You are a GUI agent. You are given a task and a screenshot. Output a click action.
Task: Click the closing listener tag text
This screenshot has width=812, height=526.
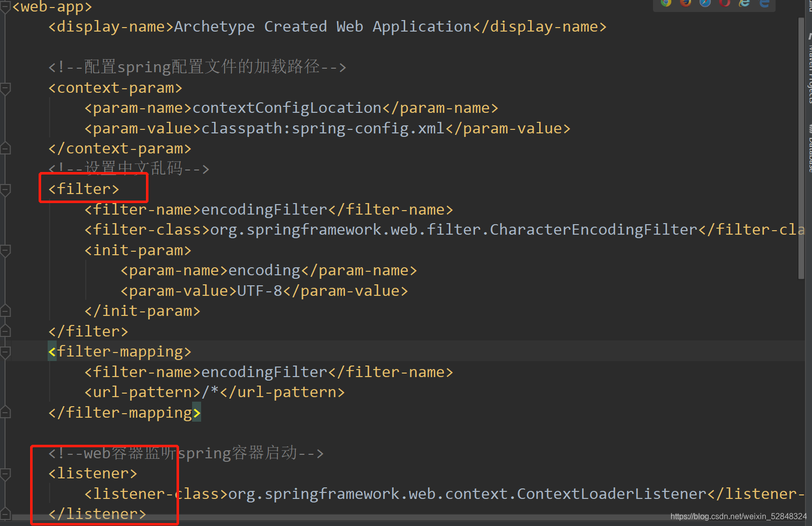(x=97, y=514)
